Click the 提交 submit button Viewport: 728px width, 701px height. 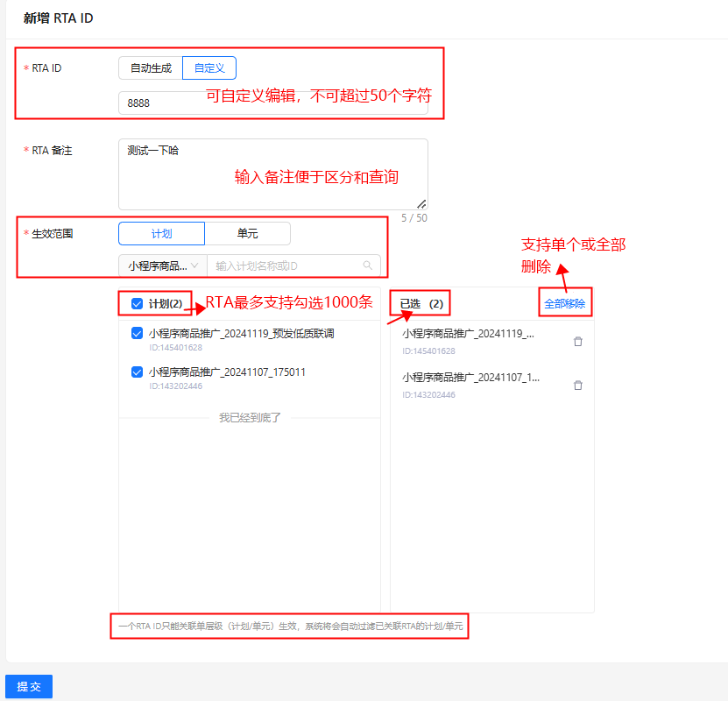[x=29, y=686]
